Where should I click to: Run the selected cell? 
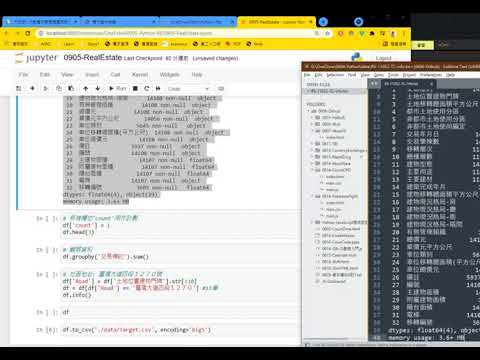click(x=118, y=88)
